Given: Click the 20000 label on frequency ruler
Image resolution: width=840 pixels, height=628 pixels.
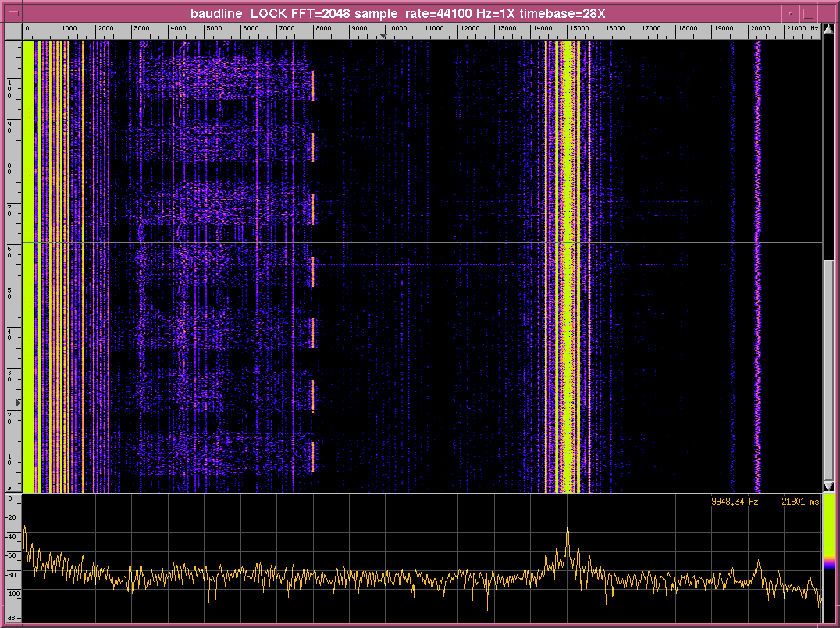Looking at the screenshot, I should 760,28.
